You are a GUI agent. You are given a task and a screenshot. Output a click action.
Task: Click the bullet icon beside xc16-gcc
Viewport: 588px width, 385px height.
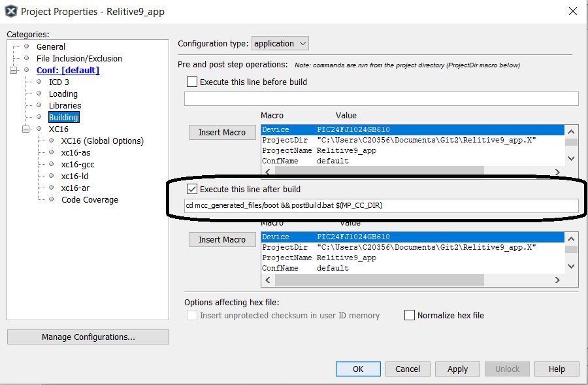point(52,164)
